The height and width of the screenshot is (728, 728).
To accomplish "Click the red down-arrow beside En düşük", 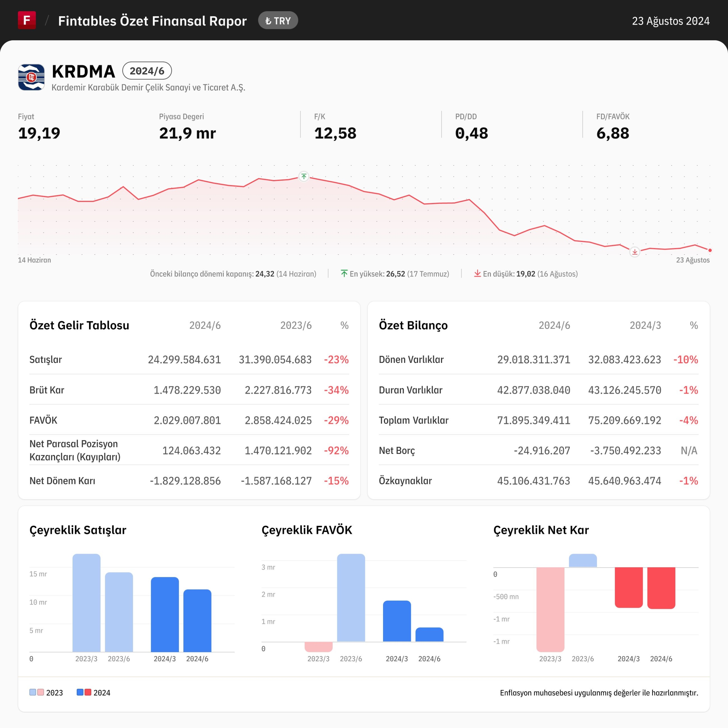I will (x=477, y=273).
